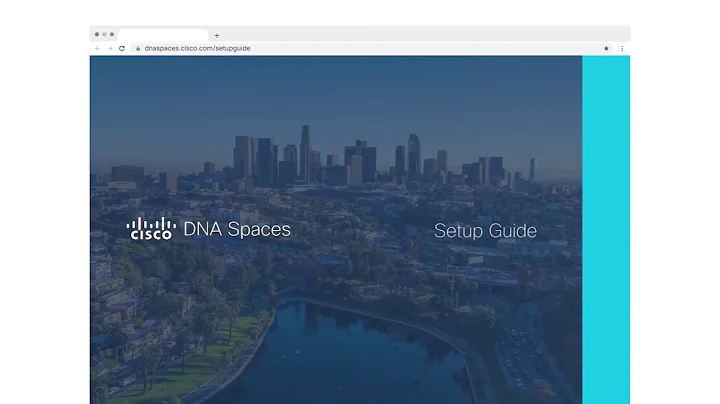Open a new tab with plus button
Image resolution: width=720 pixels, height=404 pixels.
[217, 35]
